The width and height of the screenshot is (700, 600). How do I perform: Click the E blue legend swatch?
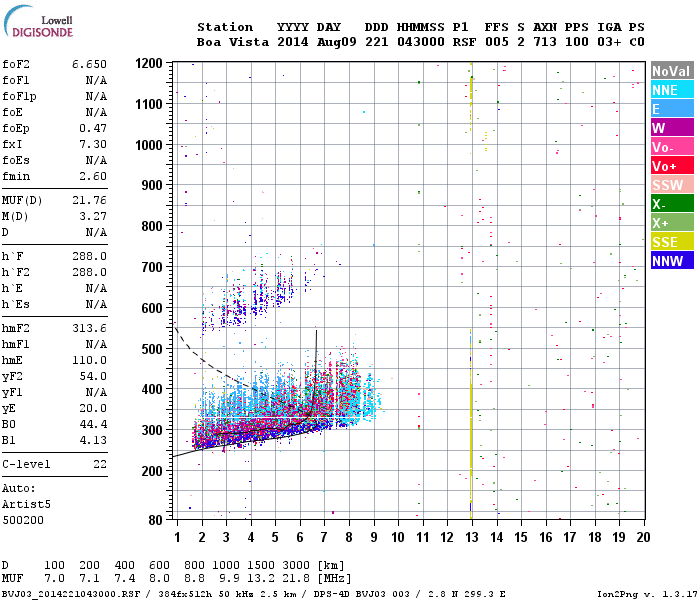[672, 108]
